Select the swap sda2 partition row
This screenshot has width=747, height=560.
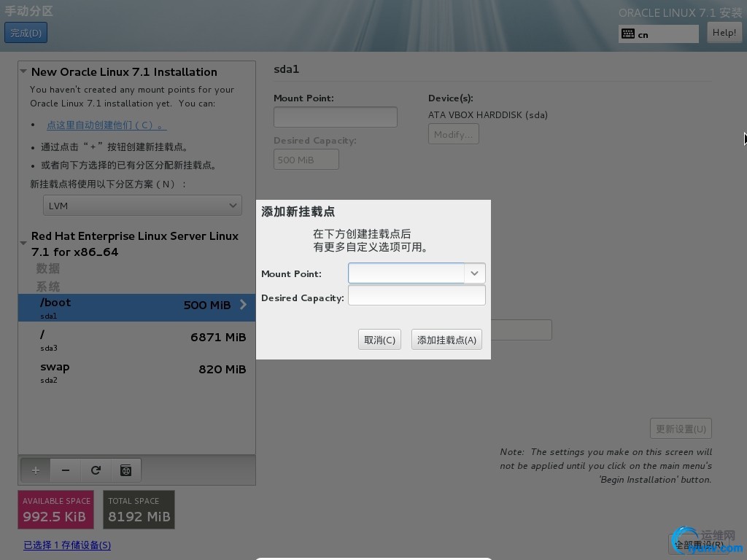pyautogui.click(x=136, y=373)
